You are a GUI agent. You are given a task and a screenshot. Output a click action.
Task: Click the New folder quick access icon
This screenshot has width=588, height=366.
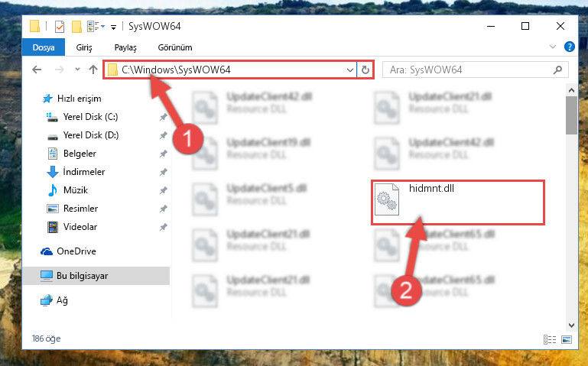click(x=76, y=27)
